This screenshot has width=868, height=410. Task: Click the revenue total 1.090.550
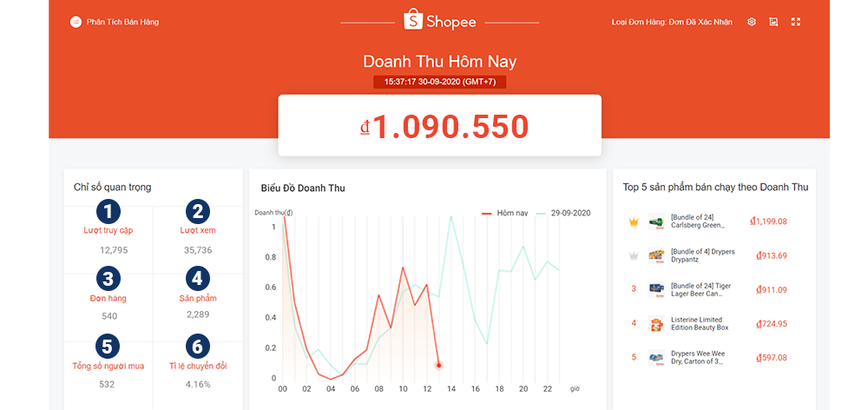(444, 127)
